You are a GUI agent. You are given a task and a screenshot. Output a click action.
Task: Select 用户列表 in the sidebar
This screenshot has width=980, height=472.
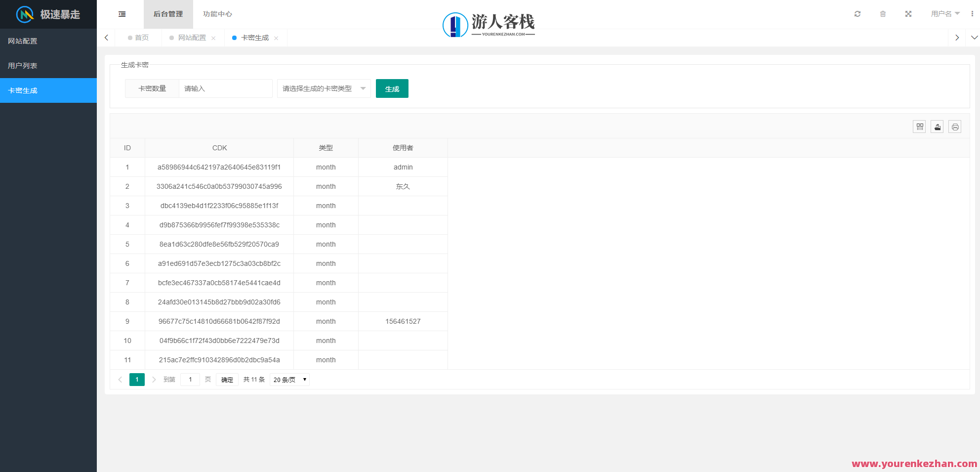[22, 65]
